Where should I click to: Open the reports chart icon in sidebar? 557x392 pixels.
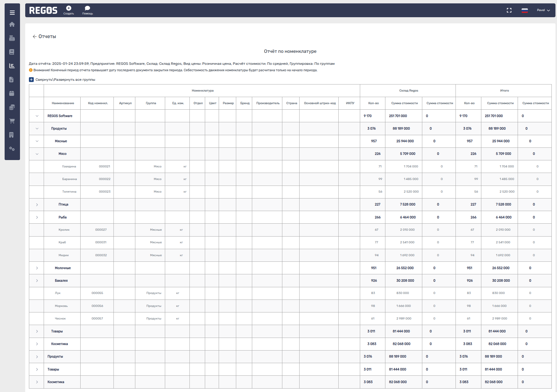[x=12, y=66]
